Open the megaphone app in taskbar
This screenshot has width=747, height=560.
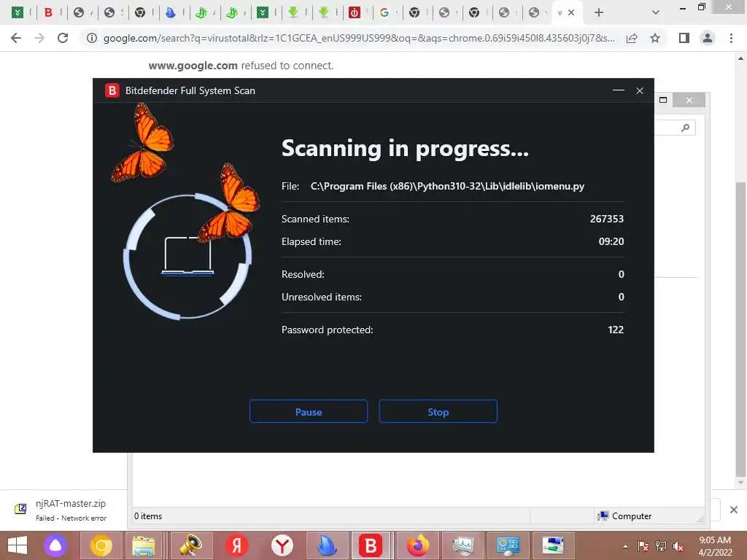click(x=190, y=545)
